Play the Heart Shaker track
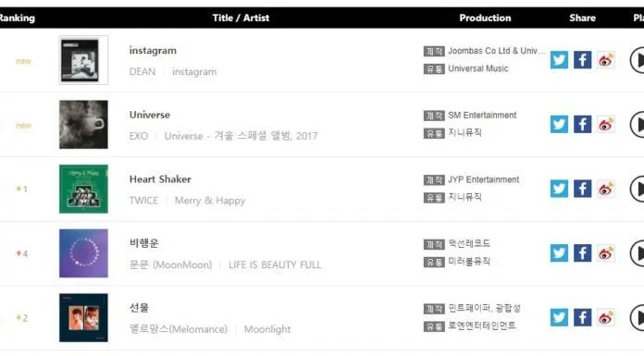 click(637, 189)
